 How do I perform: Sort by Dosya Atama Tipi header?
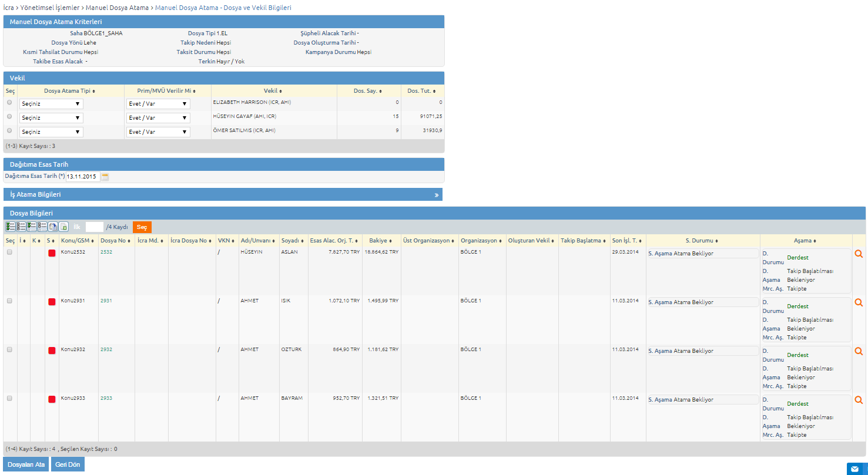coord(69,91)
